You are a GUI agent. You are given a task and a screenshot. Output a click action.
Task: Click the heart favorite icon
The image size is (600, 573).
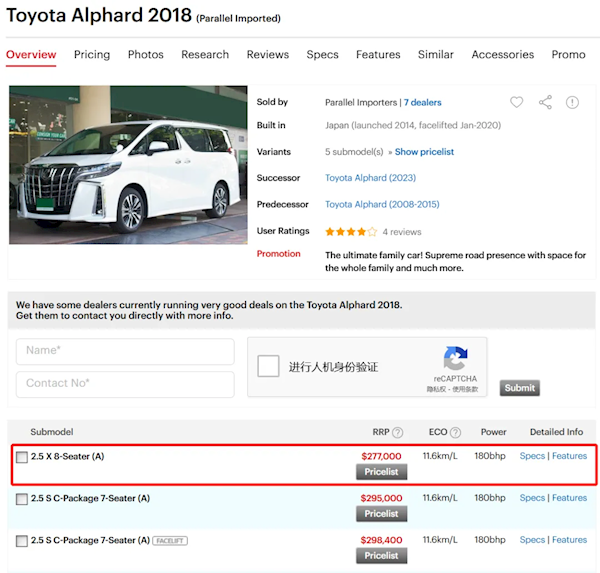517,102
